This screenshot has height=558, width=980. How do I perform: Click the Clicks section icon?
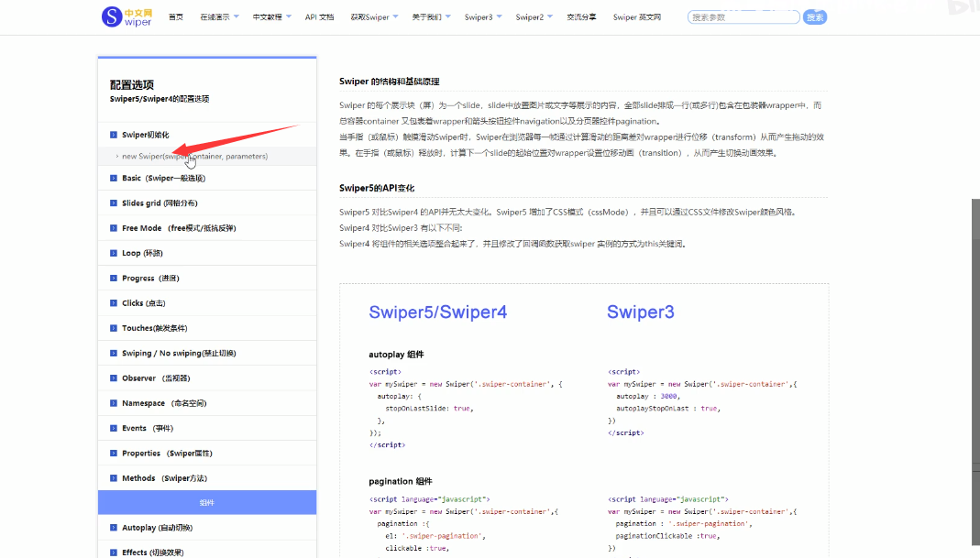point(113,303)
